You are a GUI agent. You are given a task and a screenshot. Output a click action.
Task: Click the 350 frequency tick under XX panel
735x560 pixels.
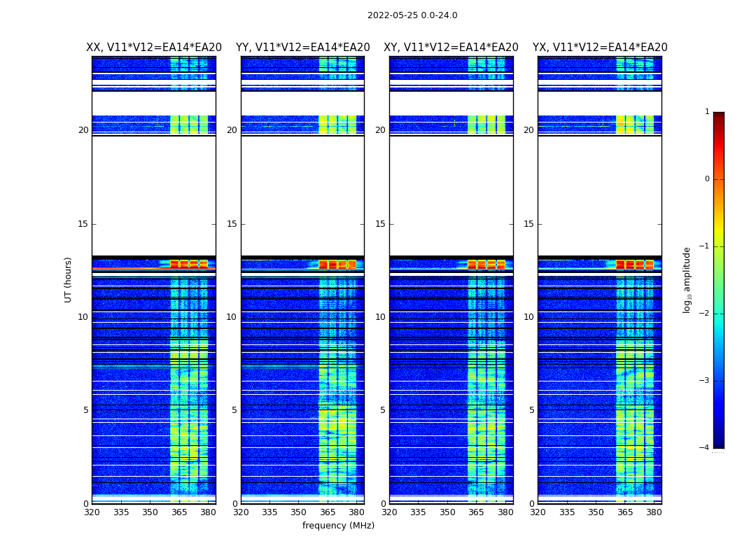150,512
